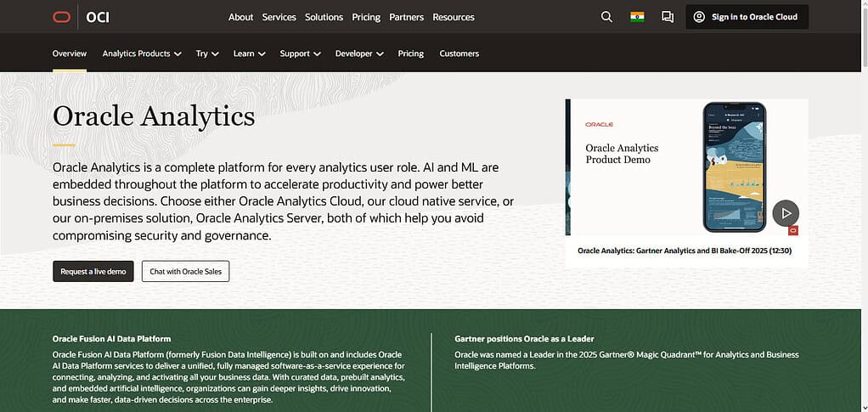Click the Oracle Analytics intro paragraph

283,201
